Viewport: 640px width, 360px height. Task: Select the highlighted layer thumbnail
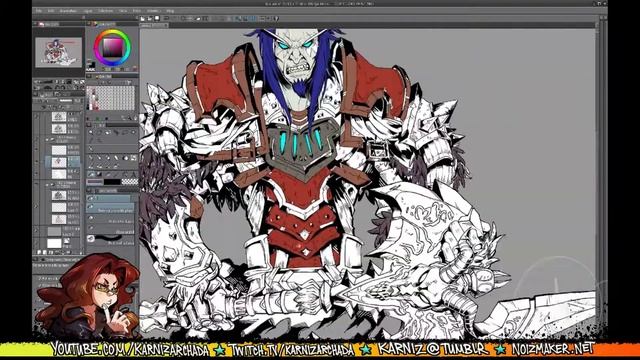coord(59,162)
